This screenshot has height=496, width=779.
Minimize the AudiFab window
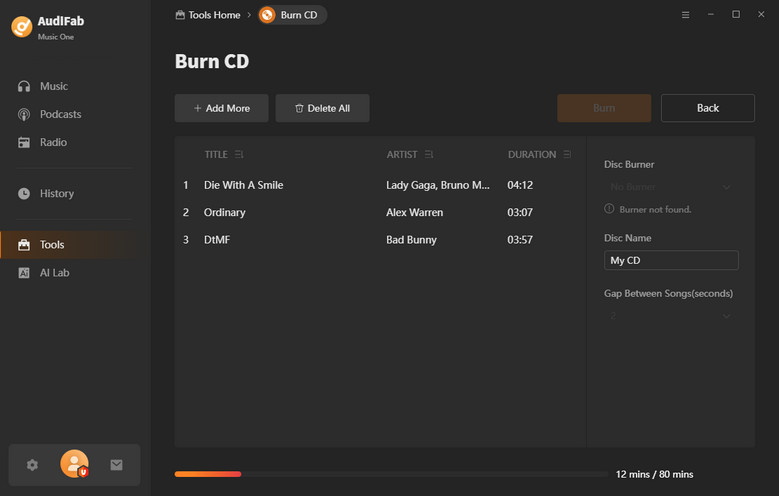pyautogui.click(x=711, y=14)
